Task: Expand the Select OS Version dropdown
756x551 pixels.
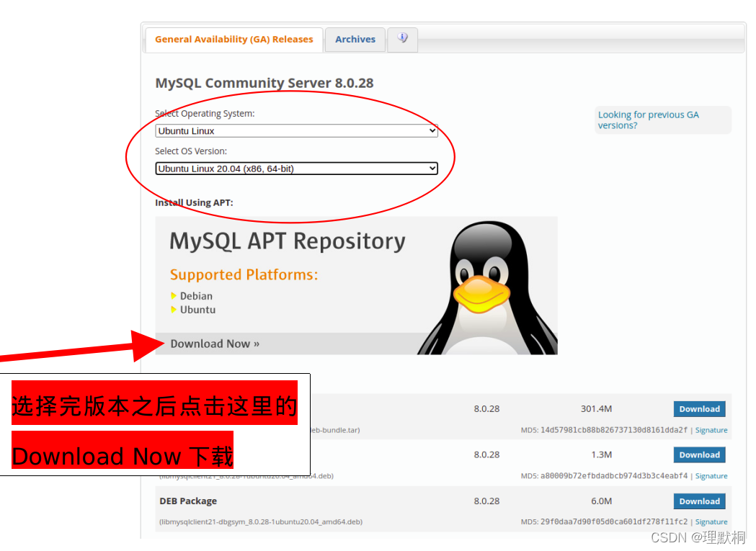Action: 296,169
